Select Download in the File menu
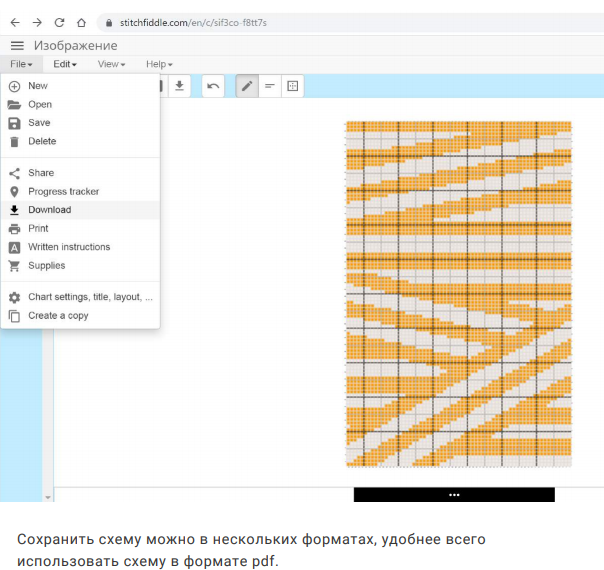 [80, 210]
